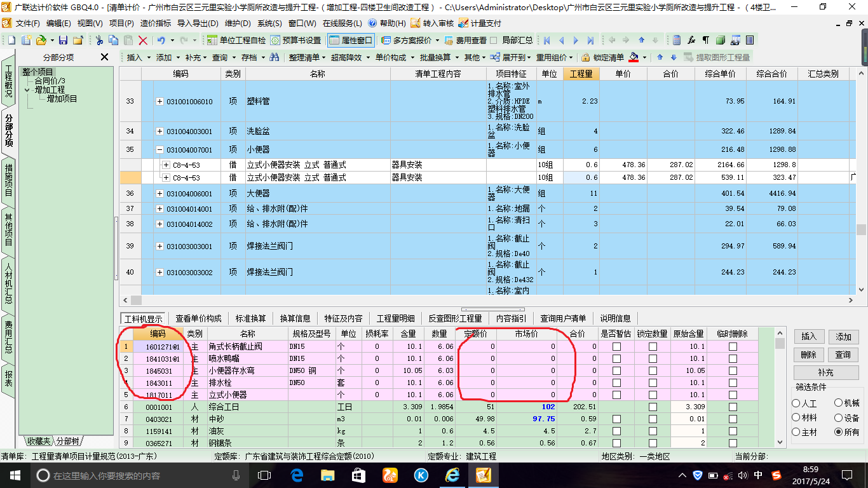This screenshot has width=868, height=488.
Task: Click the Open folder icon in toolbar
Action: 41,40
